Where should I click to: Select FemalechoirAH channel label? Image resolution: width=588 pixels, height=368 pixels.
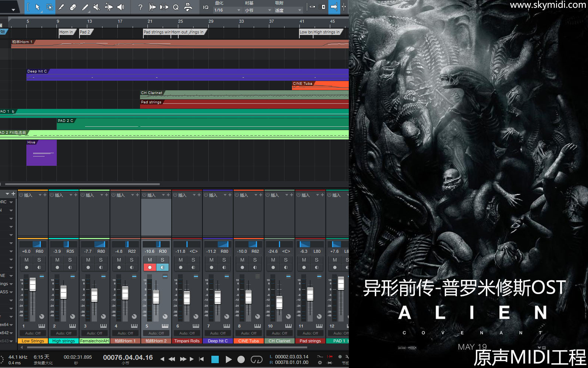click(94, 341)
